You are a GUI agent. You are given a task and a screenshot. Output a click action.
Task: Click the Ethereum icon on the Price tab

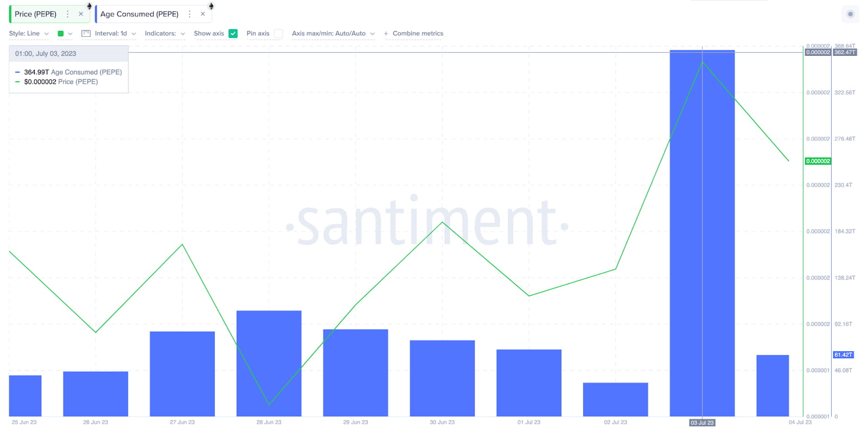tap(90, 6)
